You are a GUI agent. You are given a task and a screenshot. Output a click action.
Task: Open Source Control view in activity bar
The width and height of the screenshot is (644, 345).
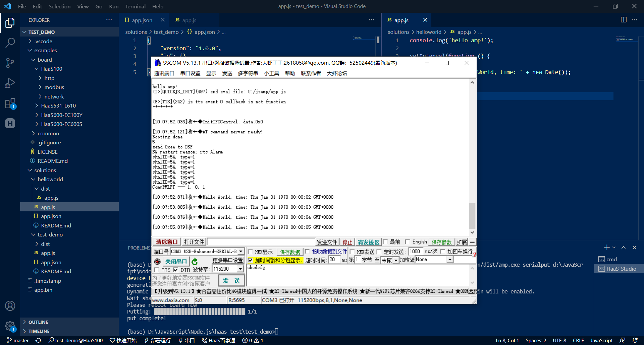pos(10,63)
